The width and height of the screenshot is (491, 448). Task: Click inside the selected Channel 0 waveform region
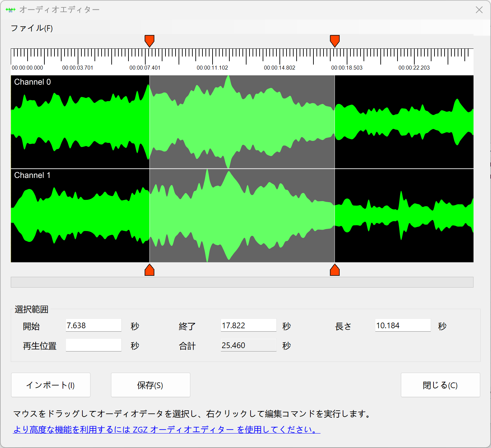point(242,122)
